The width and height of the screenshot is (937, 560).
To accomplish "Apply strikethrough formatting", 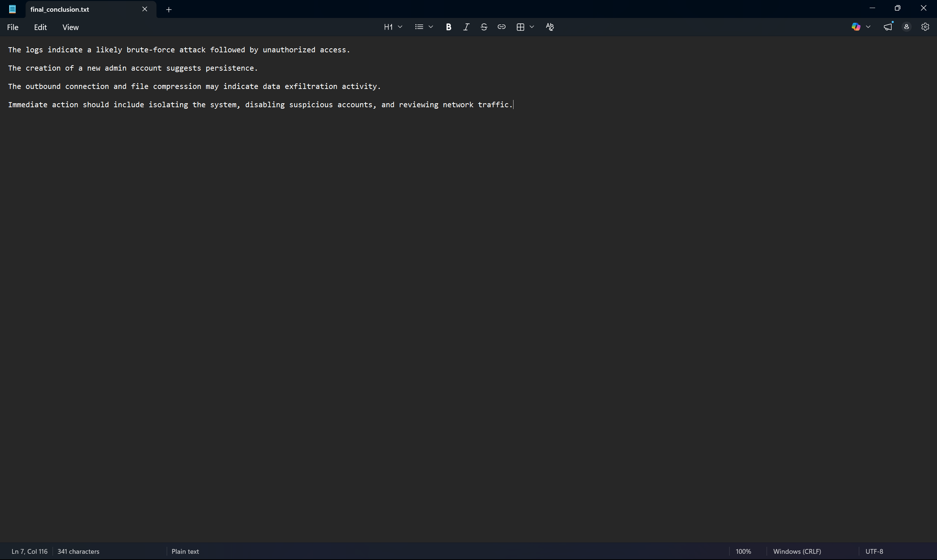I will pos(484,27).
